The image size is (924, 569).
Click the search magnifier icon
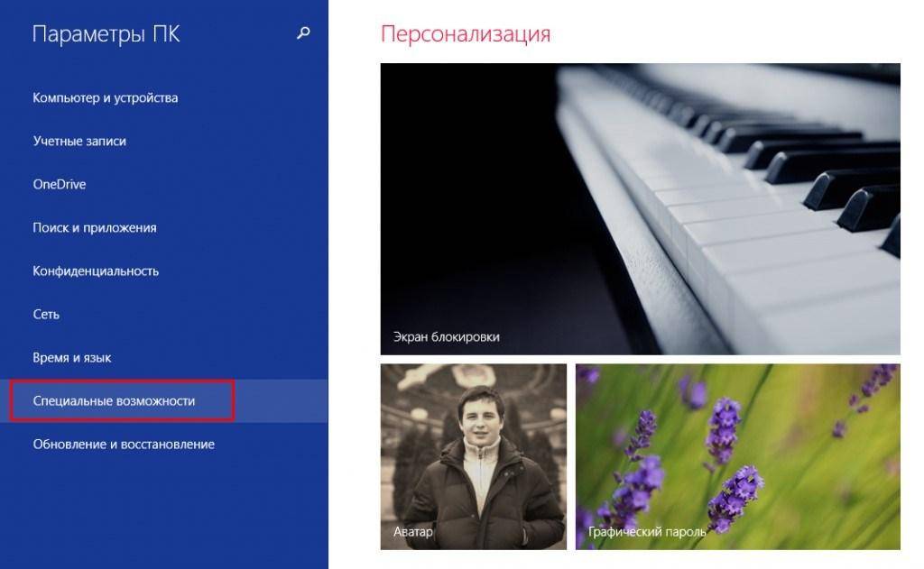pyautogui.click(x=303, y=33)
